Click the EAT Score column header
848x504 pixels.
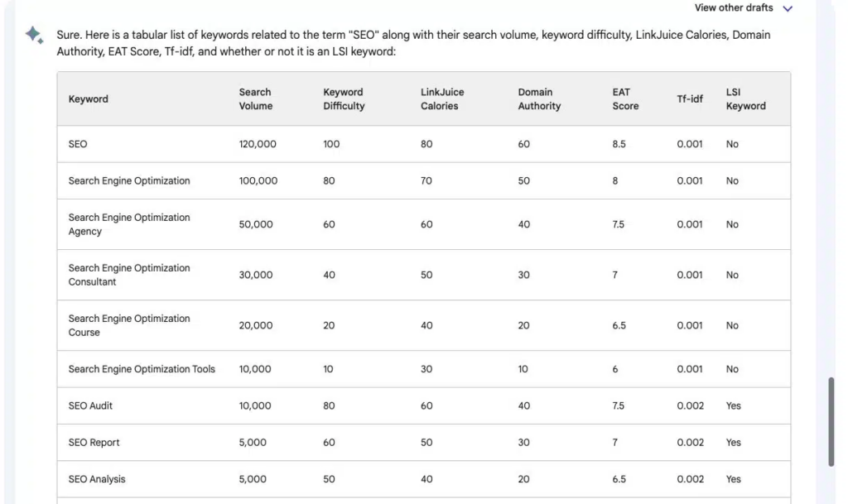click(625, 99)
